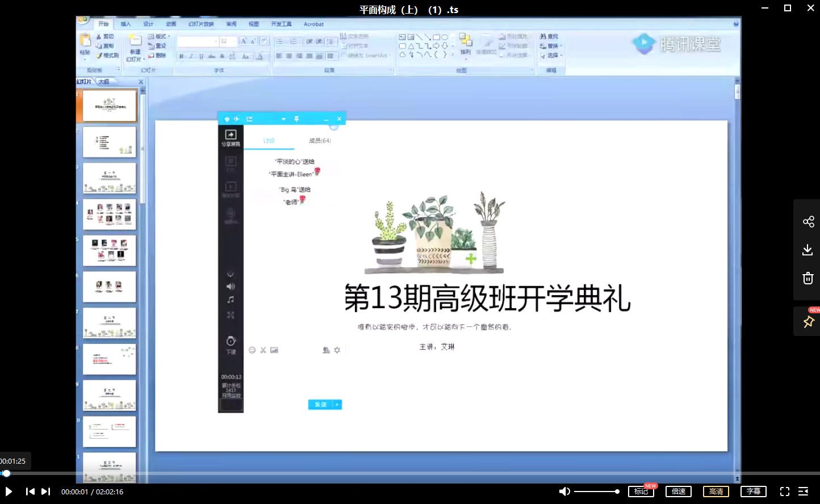The height and width of the screenshot is (504, 820).
Task: Click the image attachment icon in chat
Action: (x=274, y=350)
